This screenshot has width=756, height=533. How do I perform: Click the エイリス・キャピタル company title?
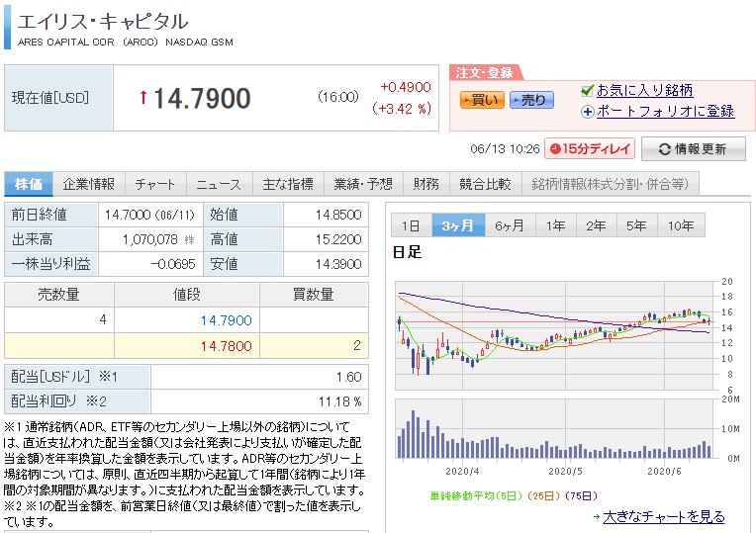pyautogui.click(x=103, y=21)
